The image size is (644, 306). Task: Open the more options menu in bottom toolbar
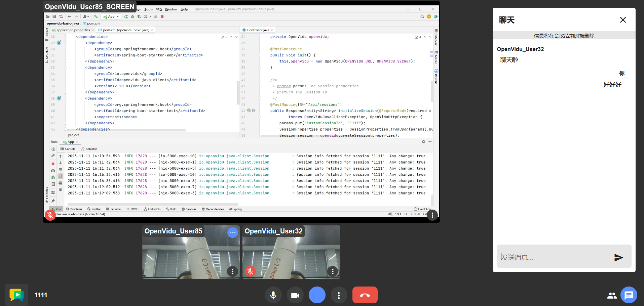click(x=339, y=295)
